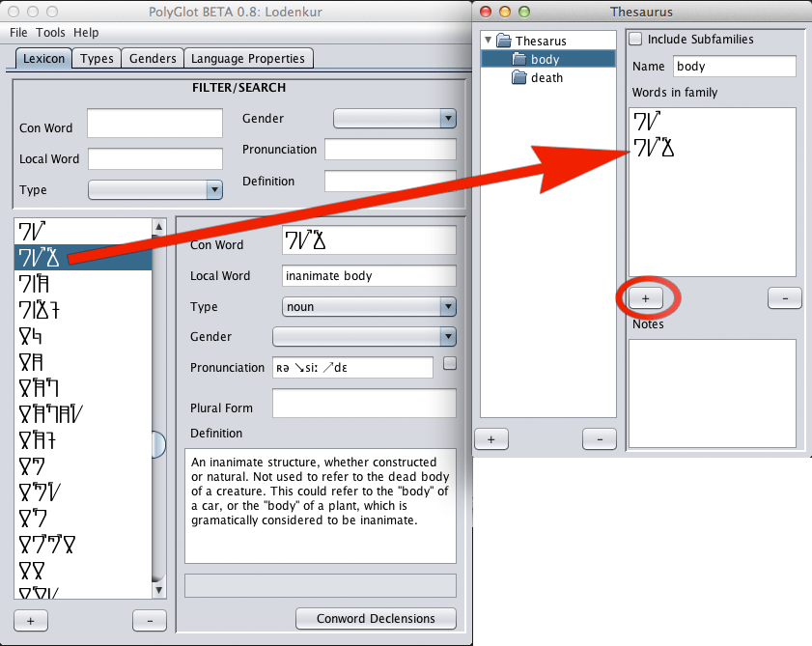Collapse the Thesarus tree root

(x=488, y=40)
